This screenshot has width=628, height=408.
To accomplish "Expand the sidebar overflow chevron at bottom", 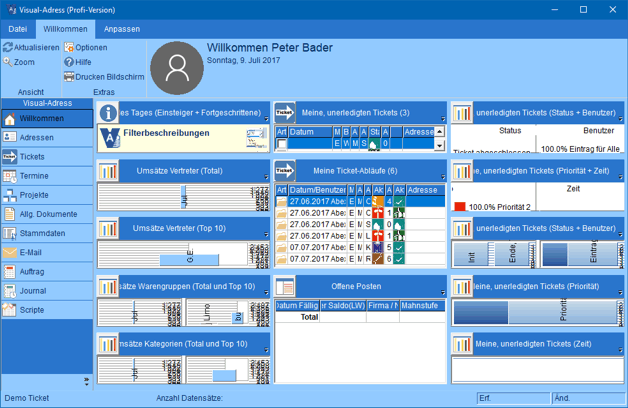I will [87, 382].
